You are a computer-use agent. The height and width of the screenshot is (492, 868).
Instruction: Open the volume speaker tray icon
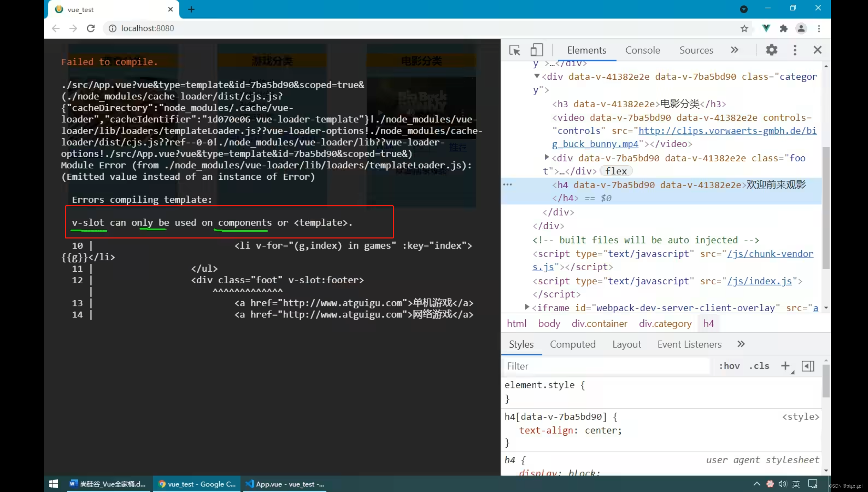click(783, 484)
